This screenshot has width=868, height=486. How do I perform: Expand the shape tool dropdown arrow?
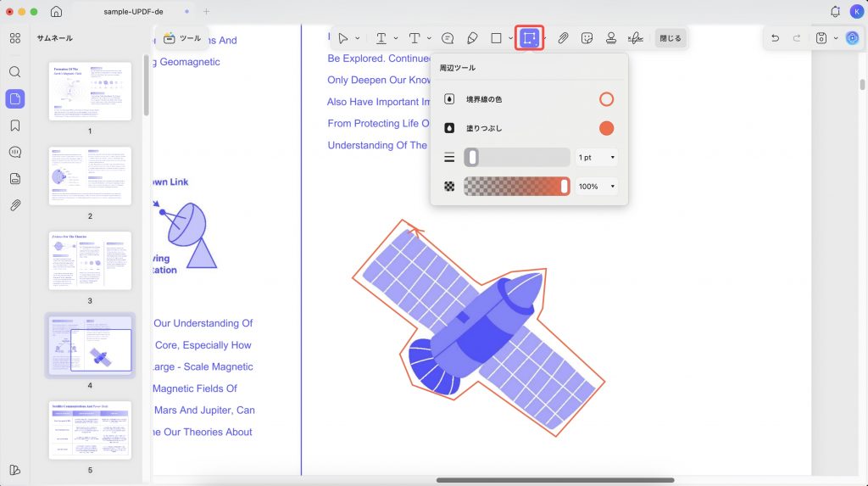(510, 38)
